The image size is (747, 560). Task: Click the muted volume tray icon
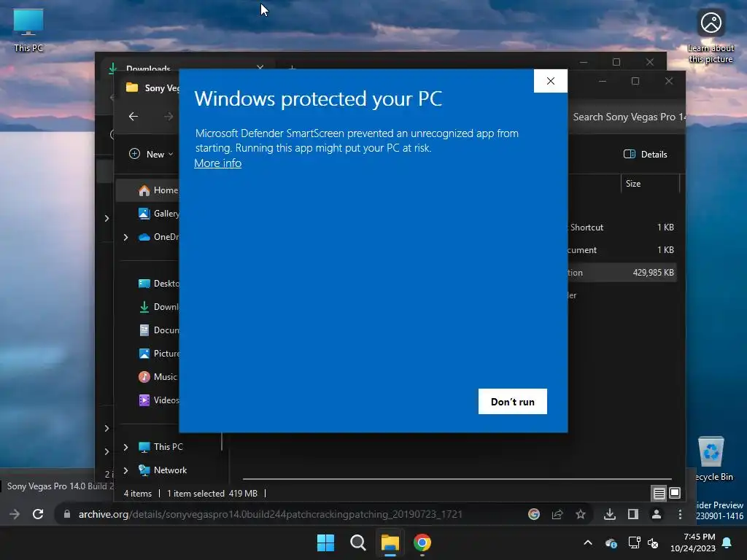[x=653, y=542]
